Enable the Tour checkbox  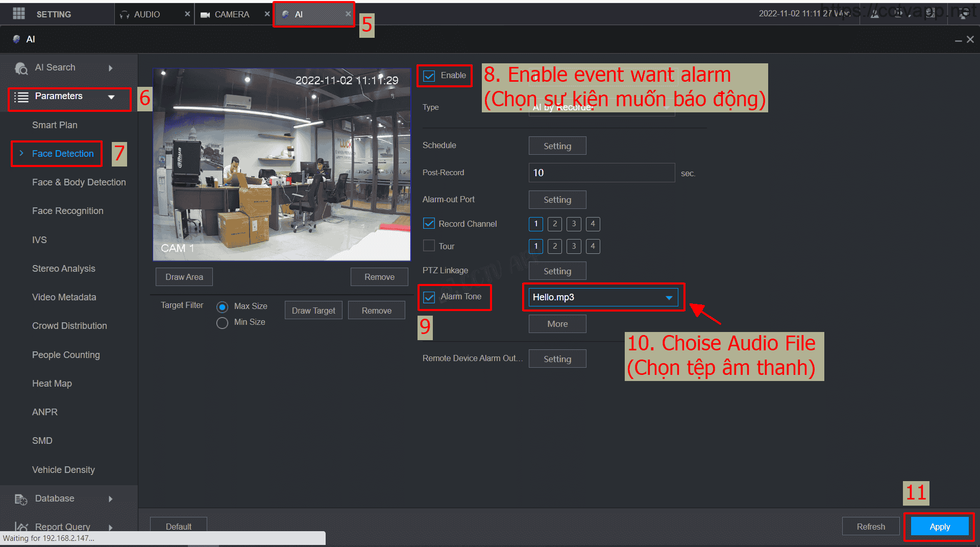(x=429, y=246)
